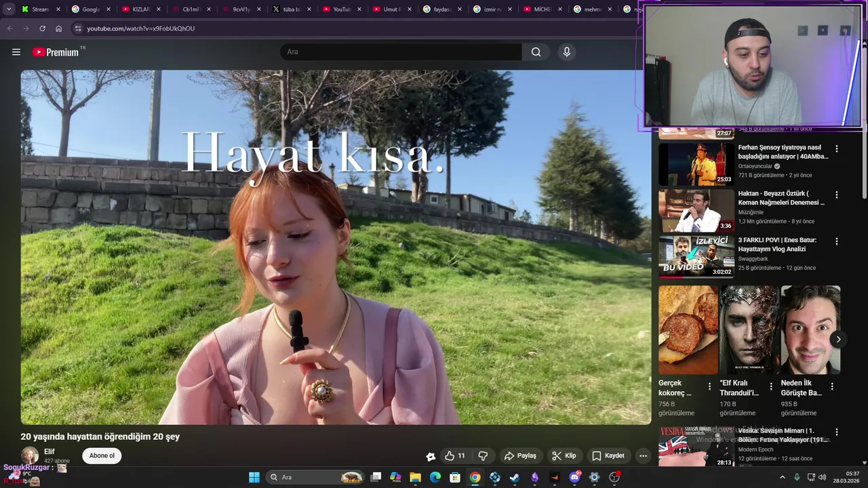The height and width of the screenshot is (488, 868).
Task: Open options for Vesika Savaşın Mimarı video
Action: coord(836,432)
